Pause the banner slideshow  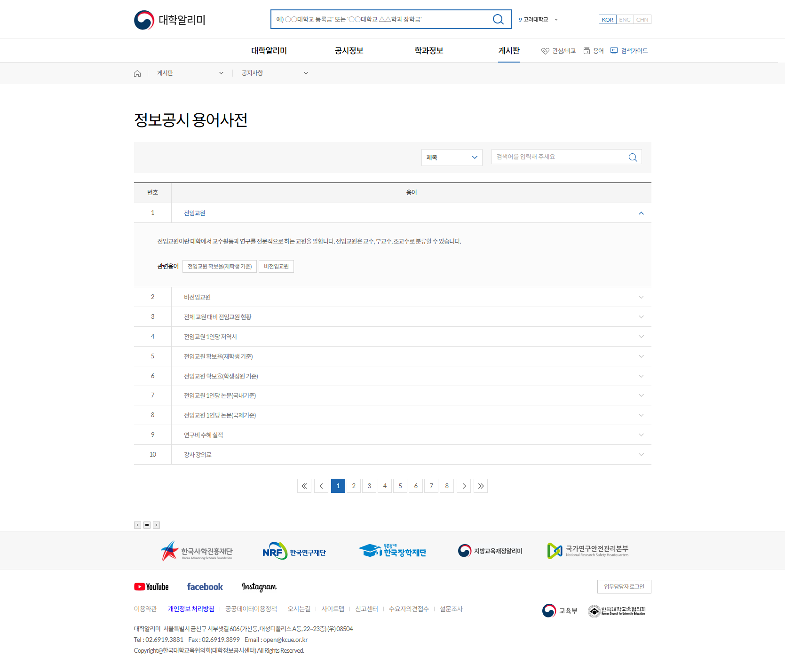tap(147, 525)
